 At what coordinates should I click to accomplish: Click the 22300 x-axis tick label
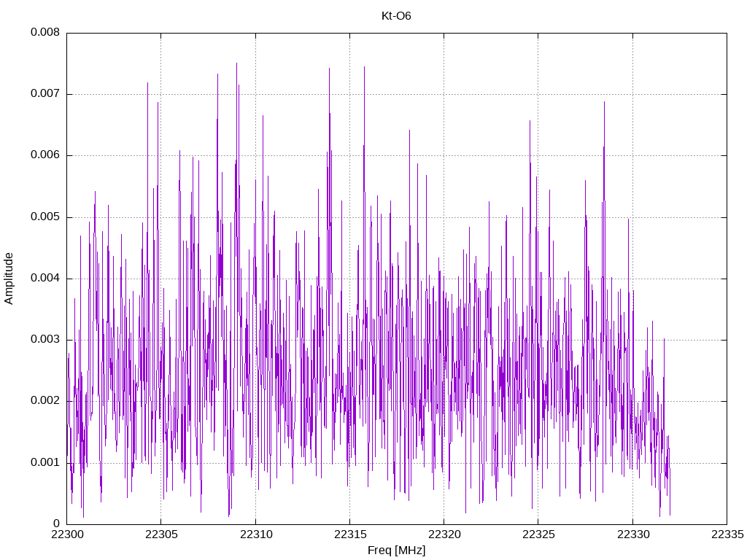coord(66,534)
